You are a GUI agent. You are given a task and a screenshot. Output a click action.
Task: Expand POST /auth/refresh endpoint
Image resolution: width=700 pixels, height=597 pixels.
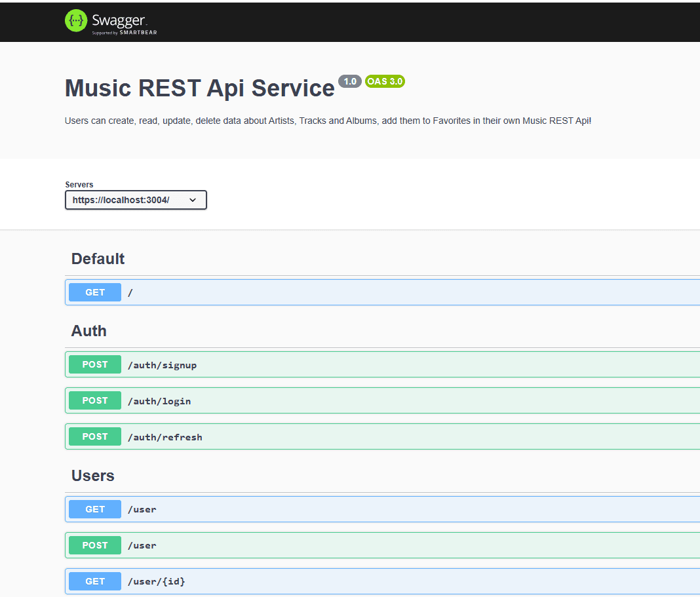(x=382, y=436)
